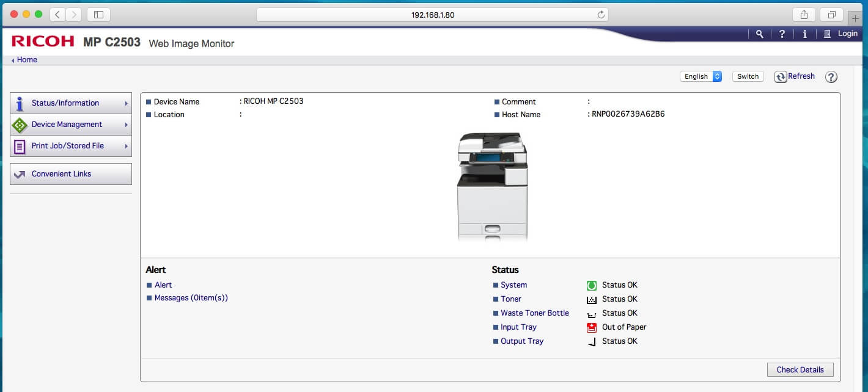Click the Toner status icon
This screenshot has height=392, width=868.
pyautogui.click(x=591, y=299)
